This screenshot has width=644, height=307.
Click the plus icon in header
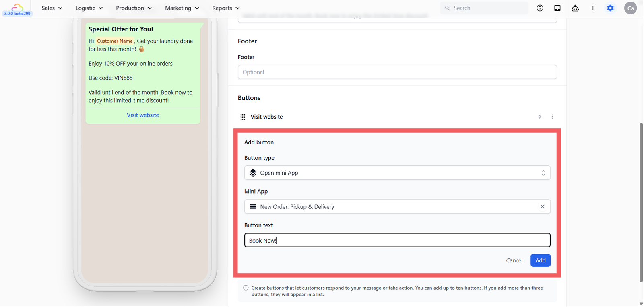point(593,8)
